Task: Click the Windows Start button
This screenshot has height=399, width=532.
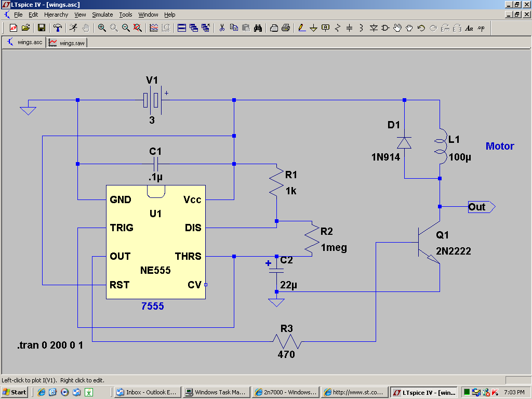Action: [15, 392]
